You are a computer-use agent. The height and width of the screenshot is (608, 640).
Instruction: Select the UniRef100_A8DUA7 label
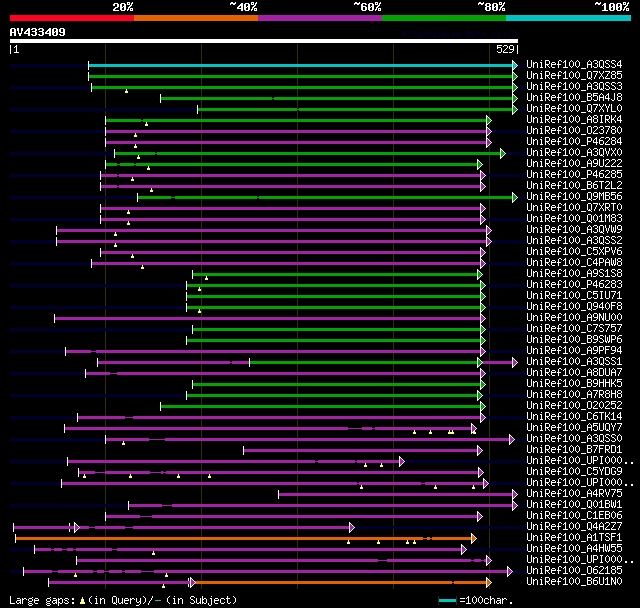click(x=574, y=373)
